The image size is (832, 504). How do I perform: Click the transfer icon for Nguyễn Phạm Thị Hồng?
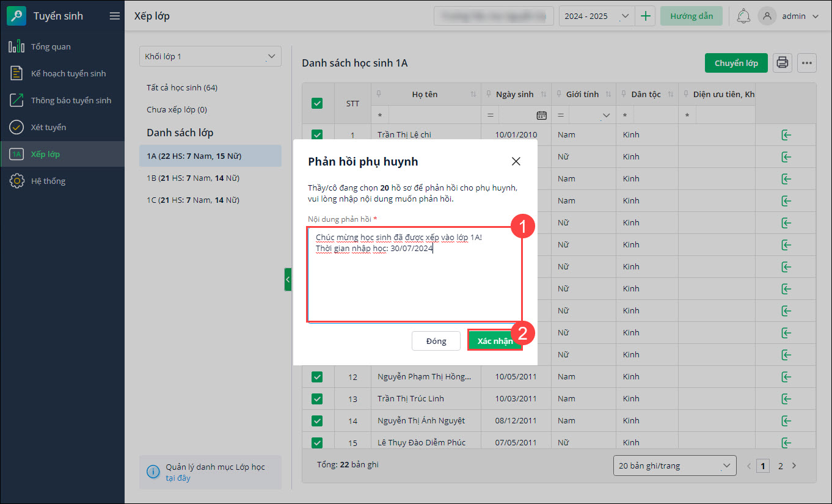pos(786,376)
